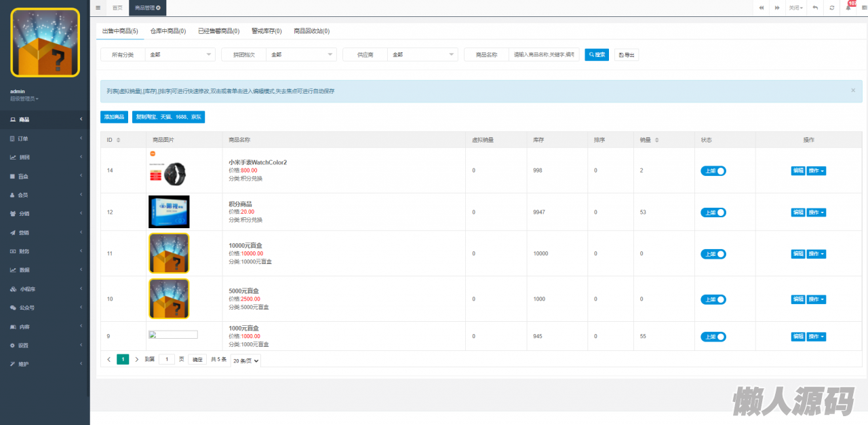
Task: Click the hamburger menu icon to collapse sidebar
Action: pyautogui.click(x=98, y=7)
